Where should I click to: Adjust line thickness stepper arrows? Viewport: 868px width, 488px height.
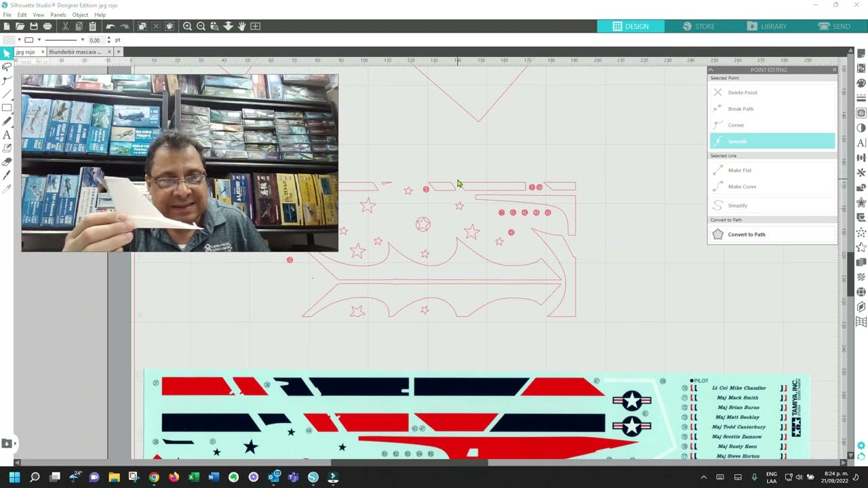coord(109,40)
